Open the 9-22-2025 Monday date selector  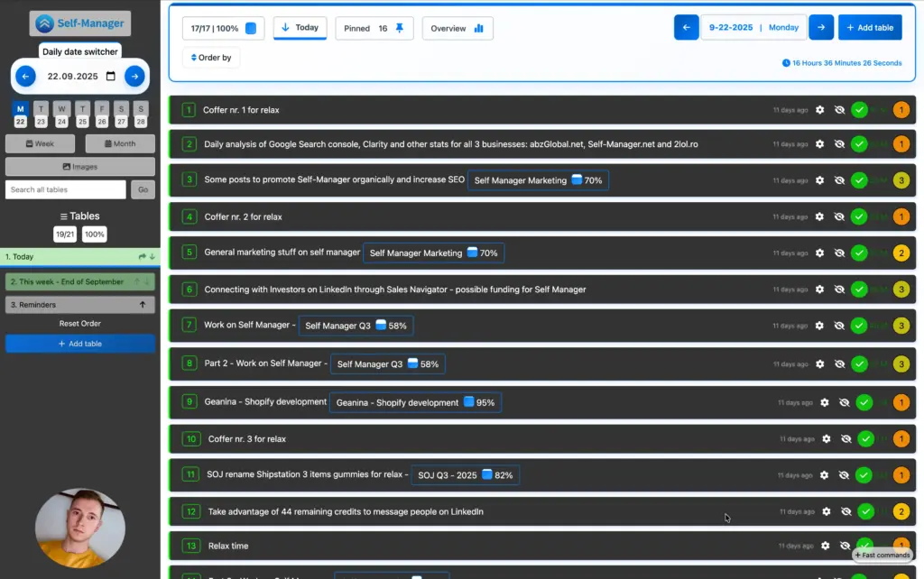pyautogui.click(x=753, y=28)
